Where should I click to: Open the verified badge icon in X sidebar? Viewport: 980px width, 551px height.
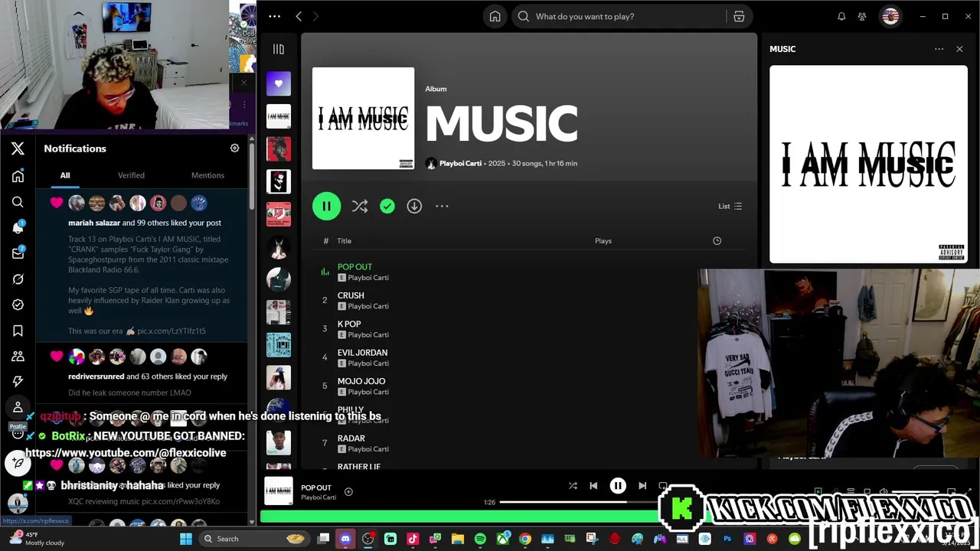click(x=18, y=305)
